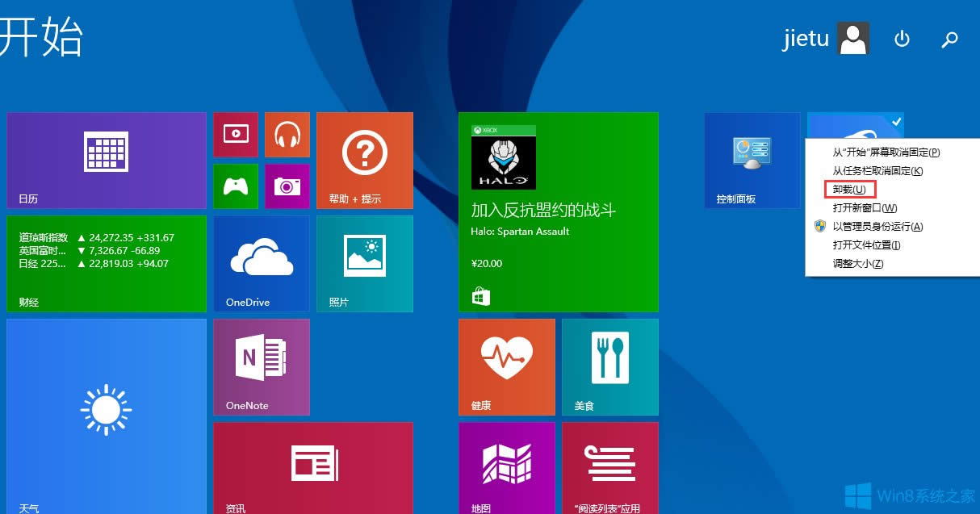The height and width of the screenshot is (514, 980).
Task: Open the 日历 (Calendar) tile
Action: (106, 160)
